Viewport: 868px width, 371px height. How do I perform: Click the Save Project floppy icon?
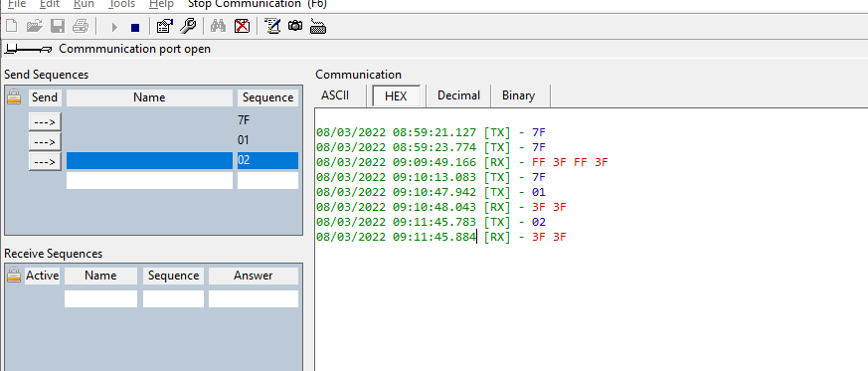[x=58, y=26]
